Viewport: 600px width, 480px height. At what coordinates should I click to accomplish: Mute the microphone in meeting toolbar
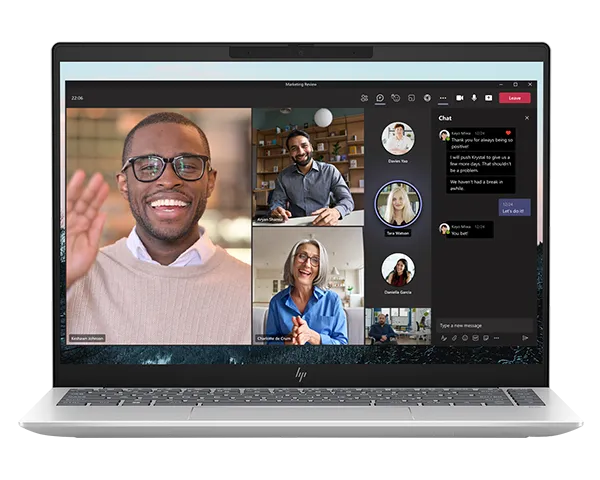click(x=474, y=98)
